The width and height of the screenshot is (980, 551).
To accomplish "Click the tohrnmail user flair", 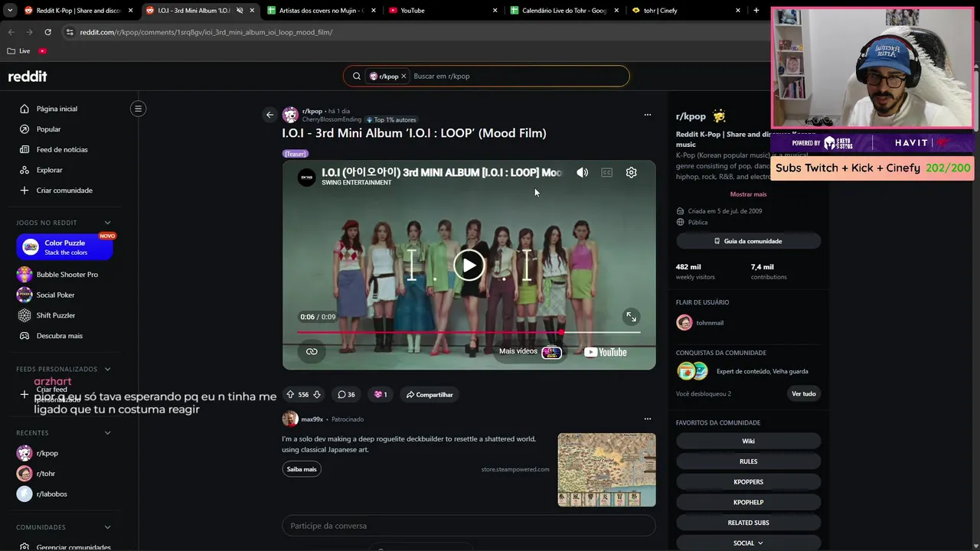I will tap(701, 323).
